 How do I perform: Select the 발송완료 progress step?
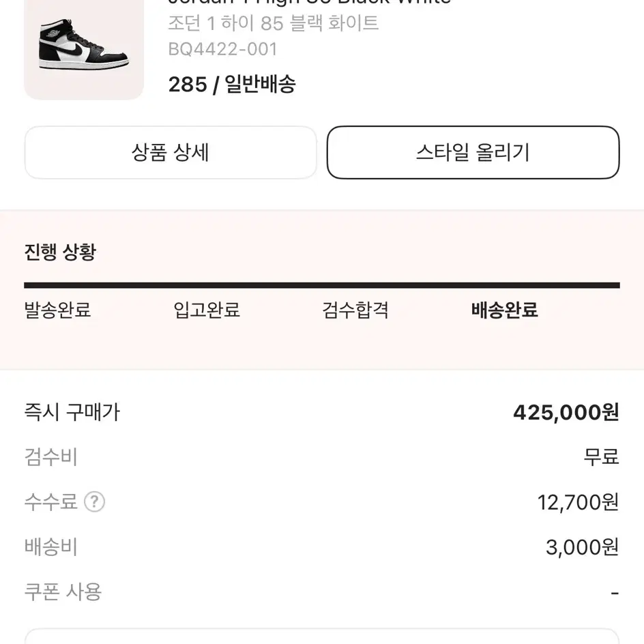(x=57, y=310)
